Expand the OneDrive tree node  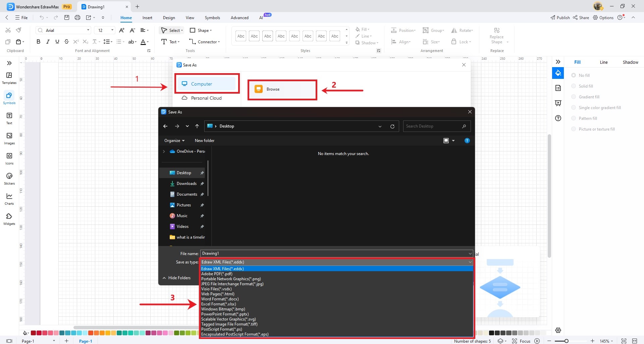tap(164, 151)
